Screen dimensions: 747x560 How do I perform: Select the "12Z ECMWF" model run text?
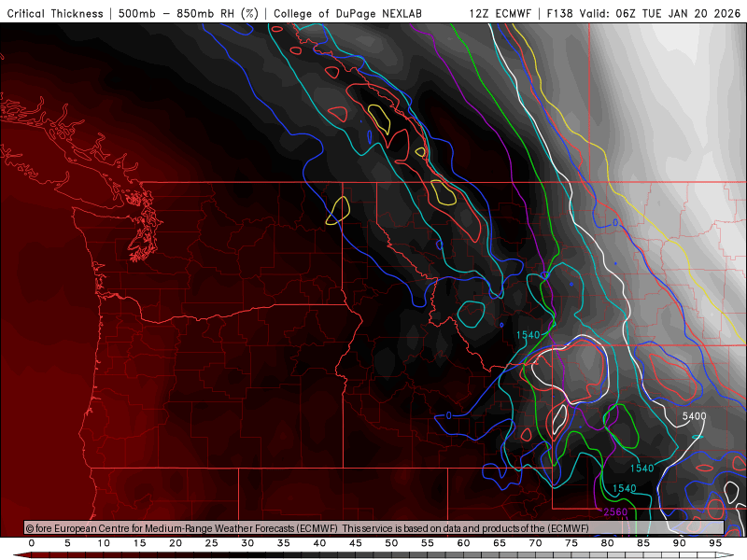point(500,13)
